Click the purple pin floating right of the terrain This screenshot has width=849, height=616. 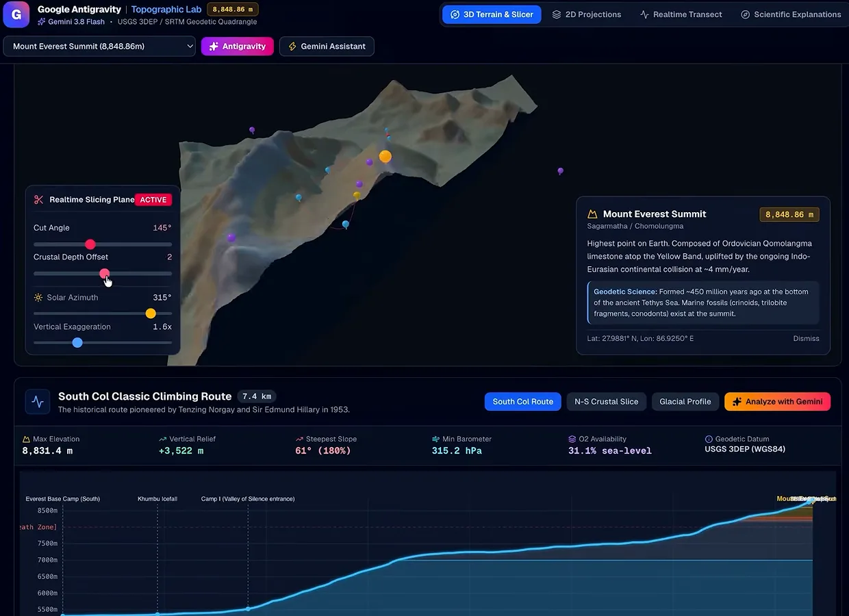pyautogui.click(x=561, y=172)
